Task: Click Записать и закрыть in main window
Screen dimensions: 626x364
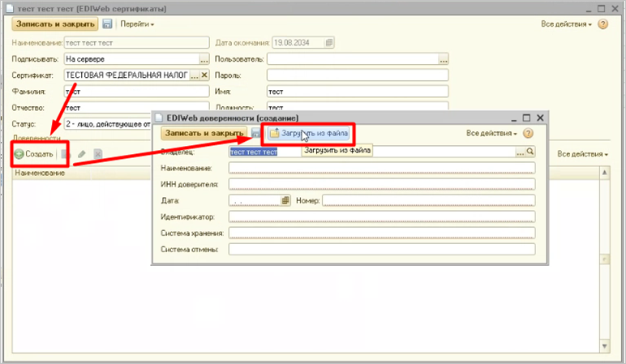Action: tap(55, 24)
